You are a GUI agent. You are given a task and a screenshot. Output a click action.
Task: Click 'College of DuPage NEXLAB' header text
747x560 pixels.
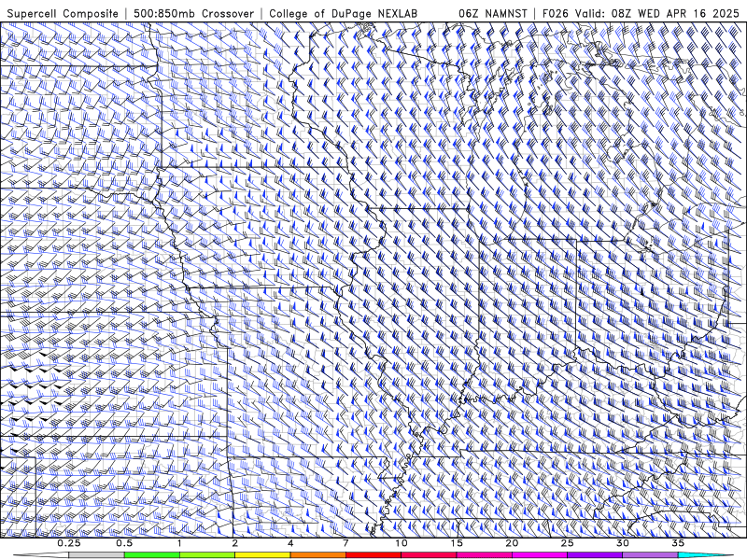(343, 13)
